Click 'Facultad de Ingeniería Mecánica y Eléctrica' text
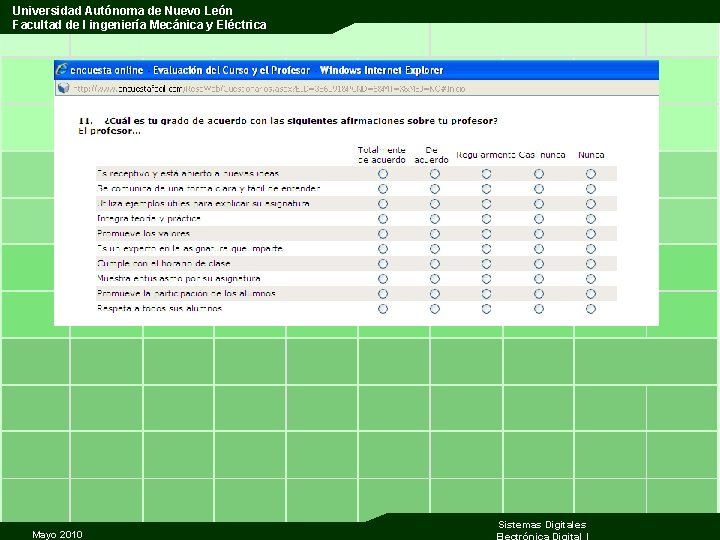Screen dimensions: 720x540 (139, 25)
